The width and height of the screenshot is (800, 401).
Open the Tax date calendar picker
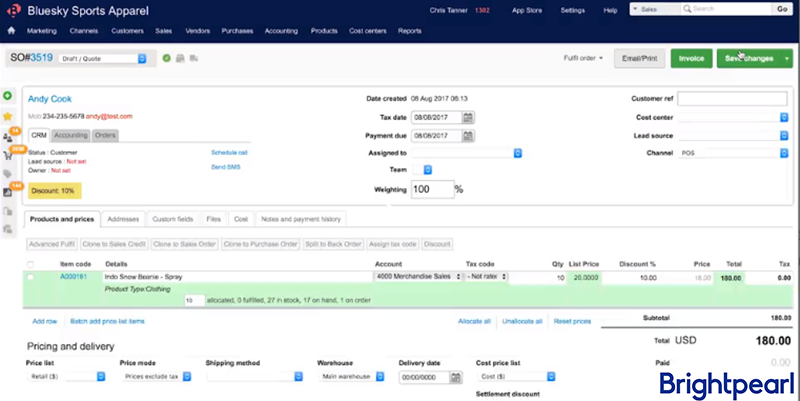click(468, 117)
